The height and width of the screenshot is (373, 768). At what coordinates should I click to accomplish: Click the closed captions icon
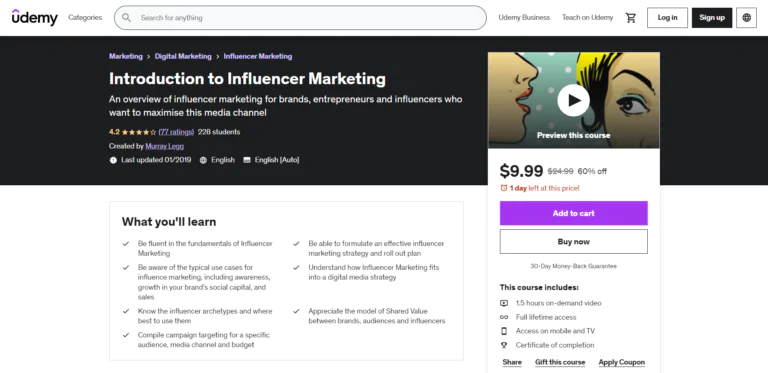[247, 160]
